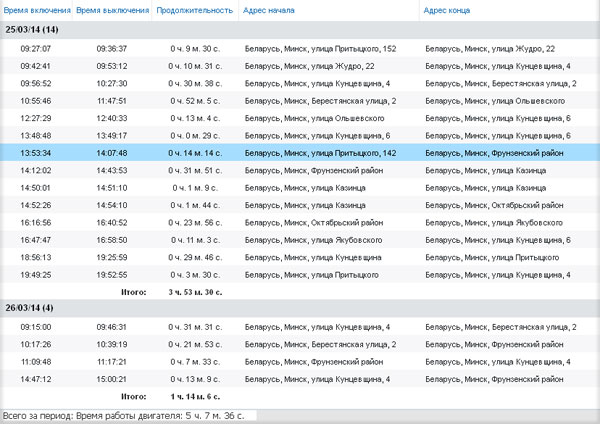Sort by Время выключения column header

point(112,10)
